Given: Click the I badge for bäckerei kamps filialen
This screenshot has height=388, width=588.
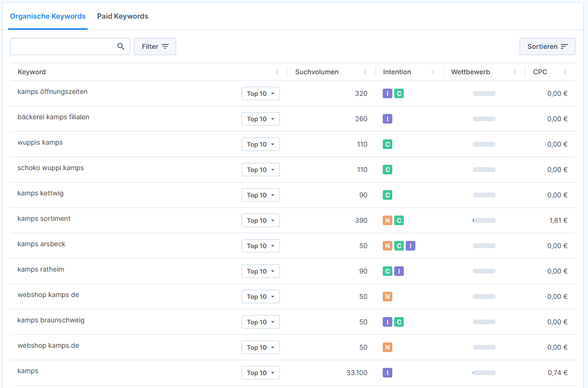Looking at the screenshot, I should point(388,119).
